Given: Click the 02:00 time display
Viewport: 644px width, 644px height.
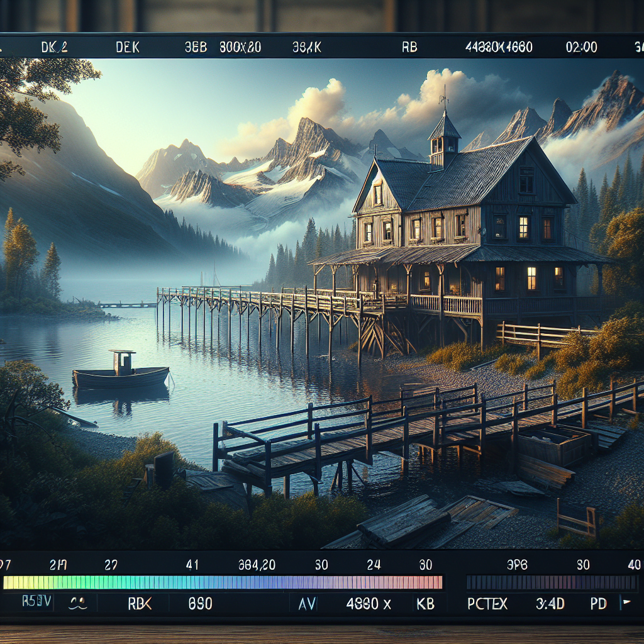Looking at the screenshot, I should (581, 47).
